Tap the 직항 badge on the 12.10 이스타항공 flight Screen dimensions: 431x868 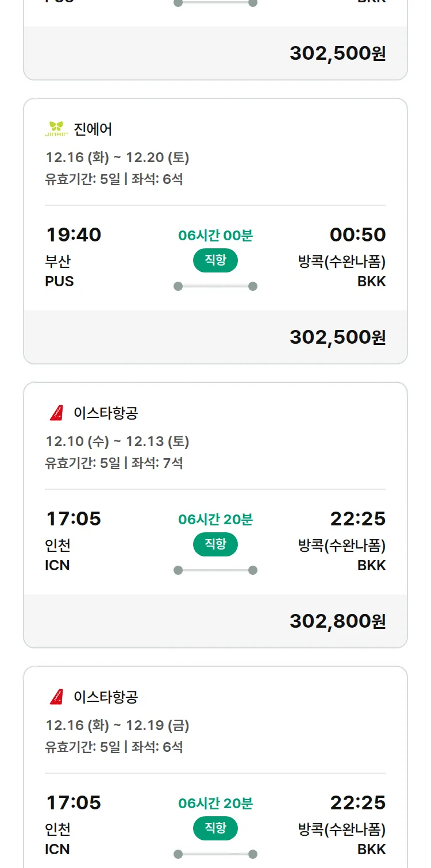tap(215, 544)
